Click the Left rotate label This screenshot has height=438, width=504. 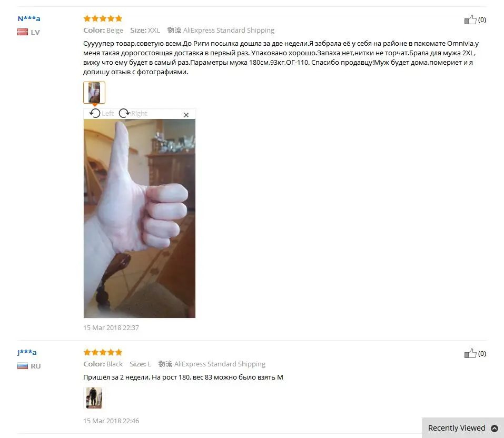(107, 113)
